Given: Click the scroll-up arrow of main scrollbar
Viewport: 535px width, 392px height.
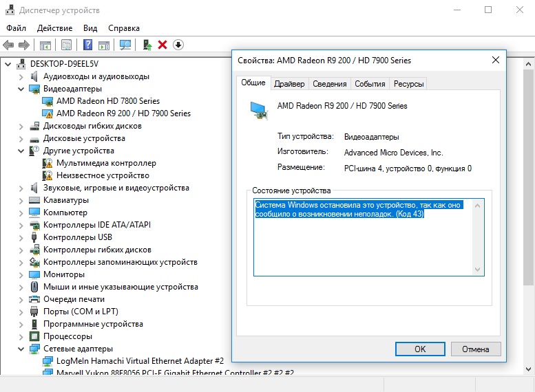Looking at the screenshot, I should click(x=528, y=64).
